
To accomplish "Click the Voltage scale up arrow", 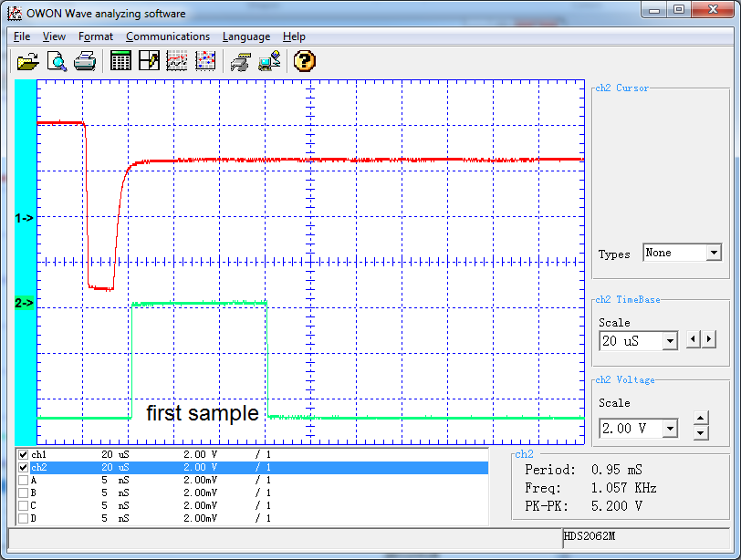I will (x=701, y=420).
